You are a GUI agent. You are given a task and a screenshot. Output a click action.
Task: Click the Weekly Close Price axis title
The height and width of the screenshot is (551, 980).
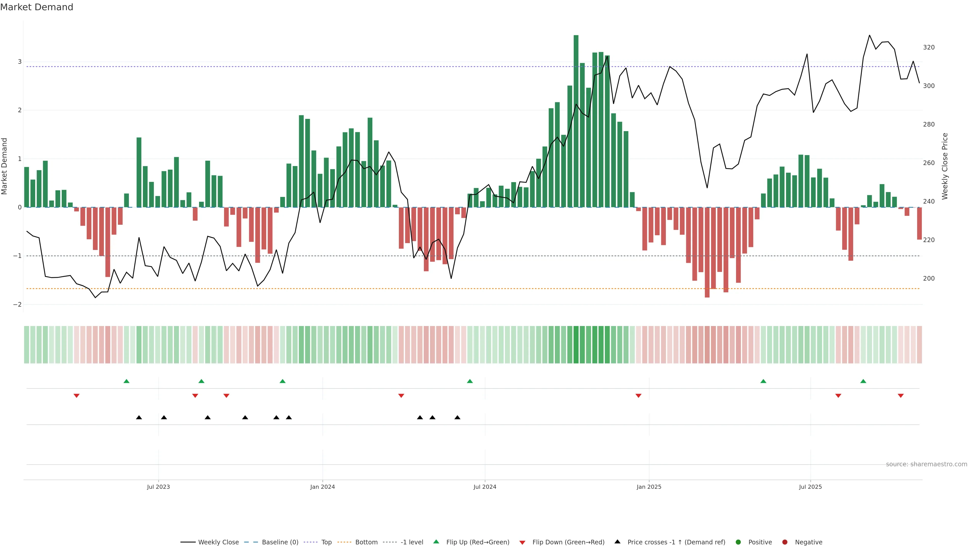coord(945,166)
